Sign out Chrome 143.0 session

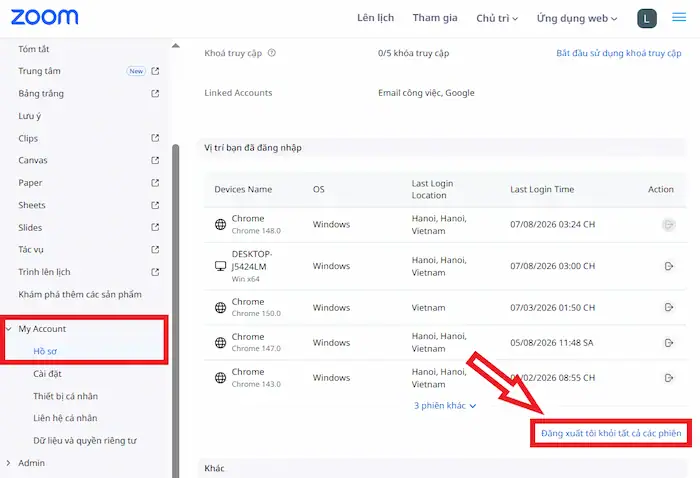[669, 378]
